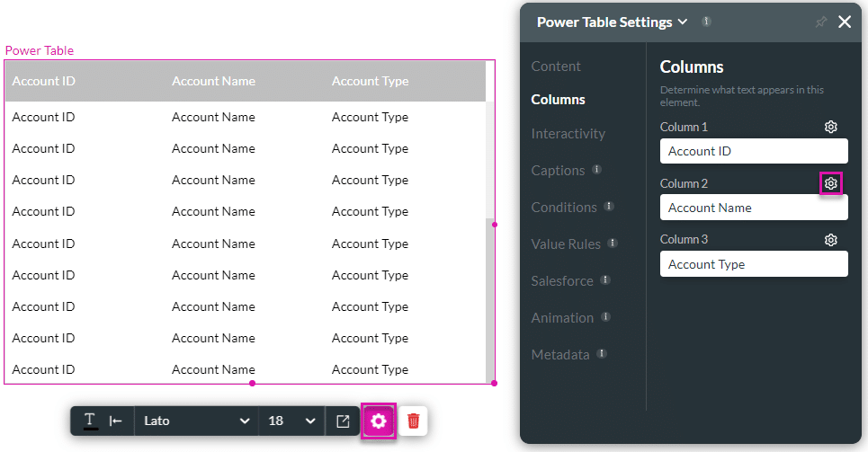This screenshot has height=452, width=868.
Task: Click the open-in-new-window toolbar icon
Action: click(x=343, y=421)
